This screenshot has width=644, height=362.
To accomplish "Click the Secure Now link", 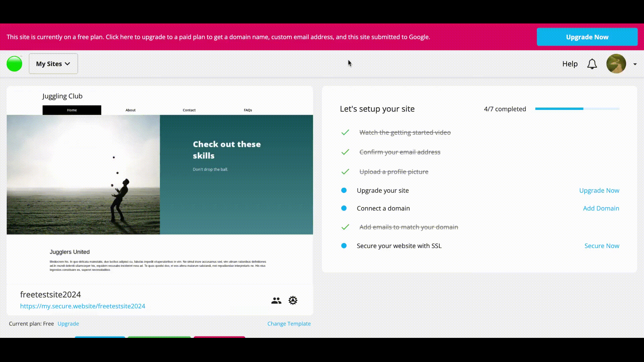I will click(602, 246).
